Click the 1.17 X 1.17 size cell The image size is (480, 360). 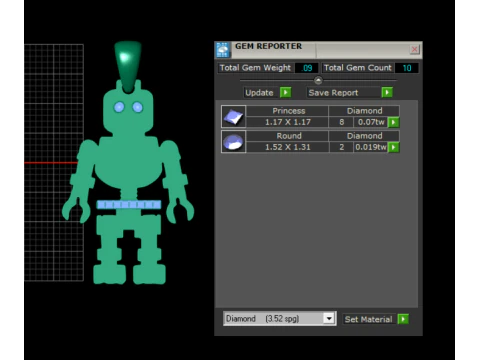[288, 122]
